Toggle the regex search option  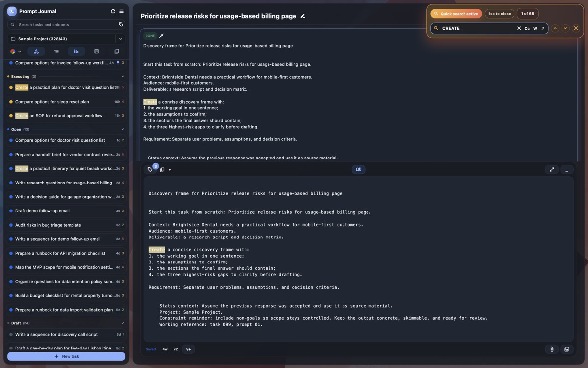click(x=543, y=28)
